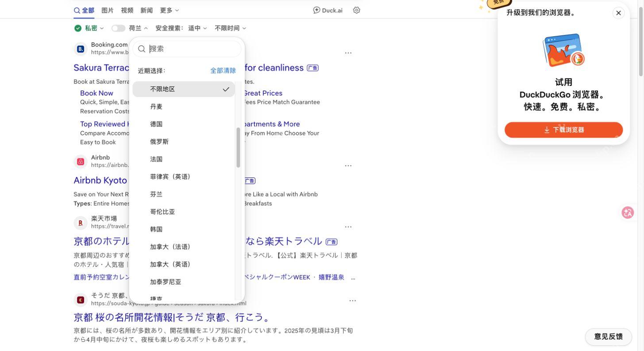Toggle the 荷兰 region switch
Screen dimensions: 644x351
[x=118, y=28]
